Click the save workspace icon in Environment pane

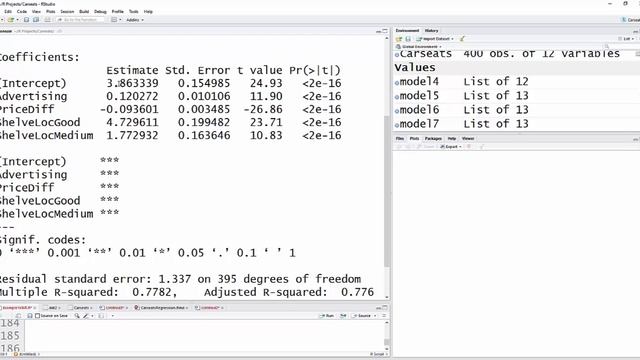coord(408,39)
